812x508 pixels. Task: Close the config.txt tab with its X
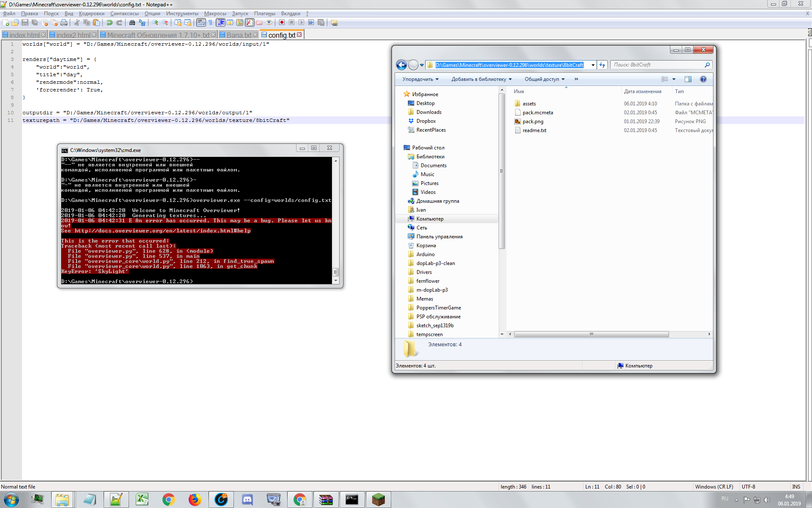[299, 35]
